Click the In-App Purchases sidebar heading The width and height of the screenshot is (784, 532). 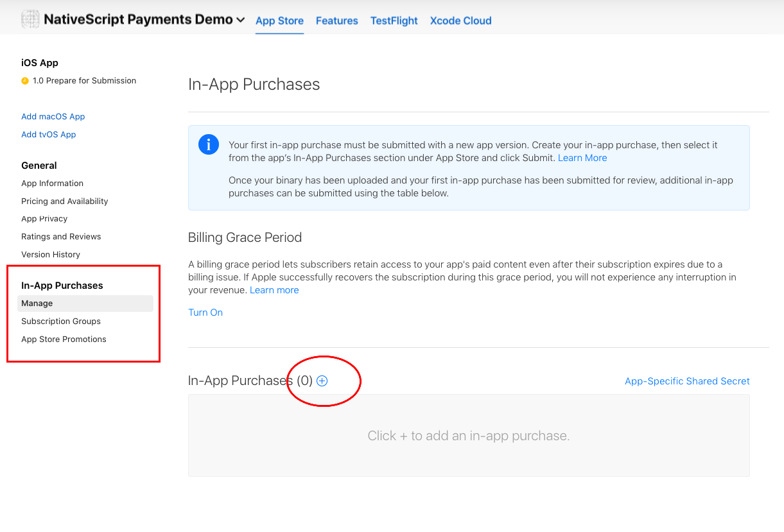(x=62, y=286)
